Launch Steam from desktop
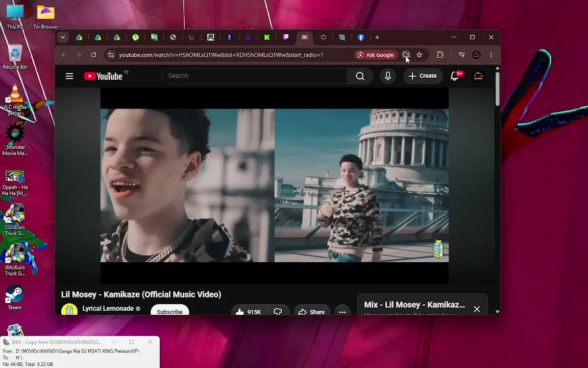588x368 pixels. [x=15, y=297]
